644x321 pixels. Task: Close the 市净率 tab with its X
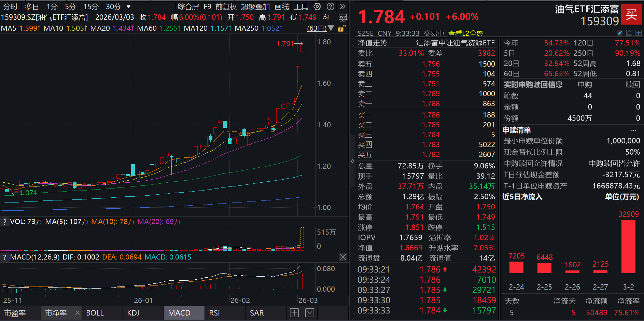pos(77,312)
